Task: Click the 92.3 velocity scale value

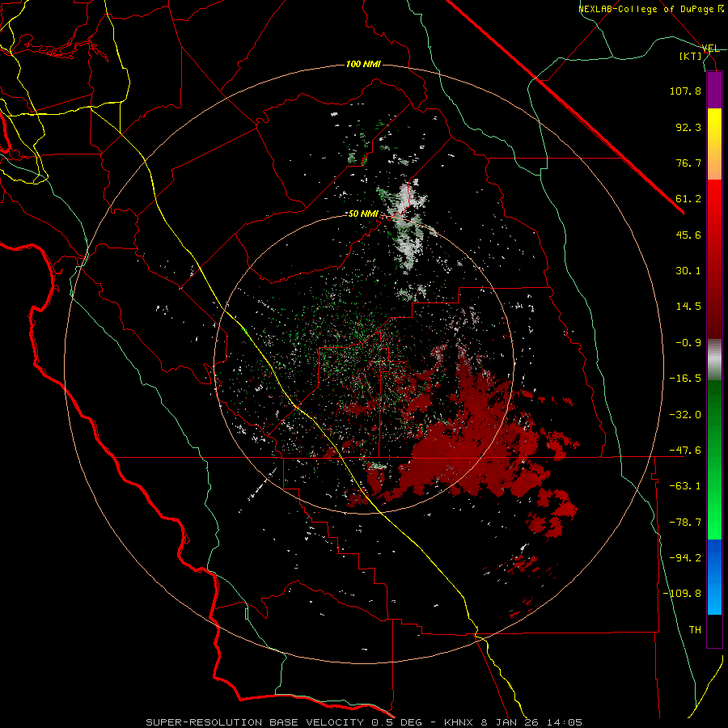Action: pyautogui.click(x=688, y=127)
